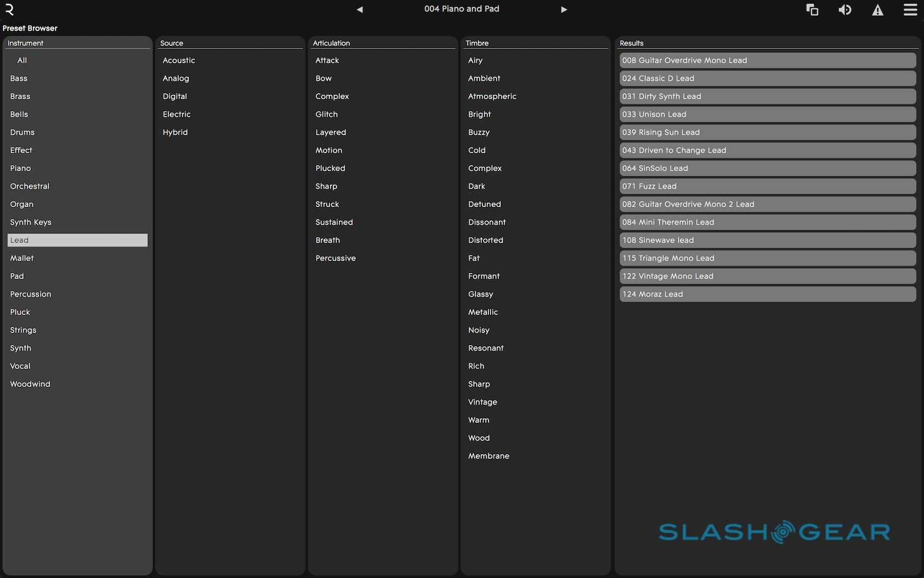
Task: Click the 004 Piano and Pad preset name
Action: 461,9
